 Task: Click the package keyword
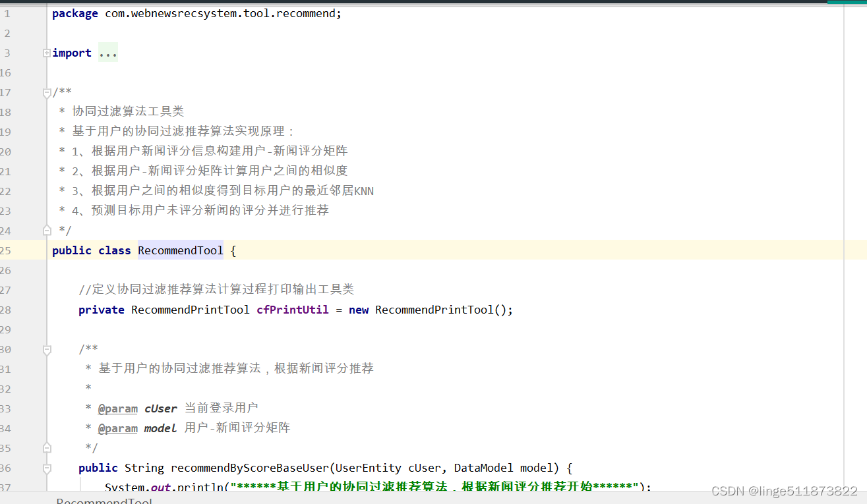(x=75, y=13)
